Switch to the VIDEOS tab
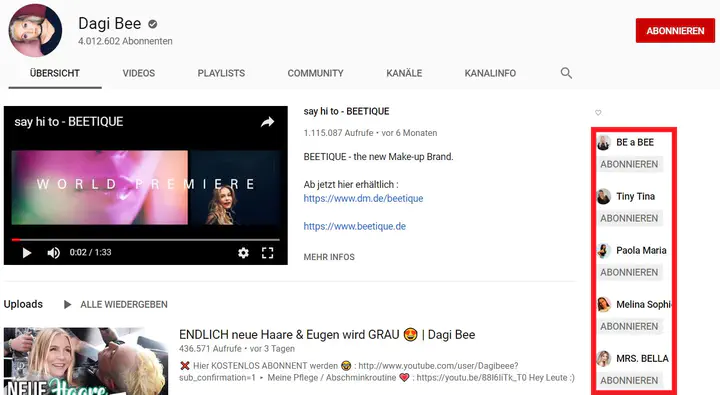This screenshot has width=720, height=395. [x=139, y=73]
